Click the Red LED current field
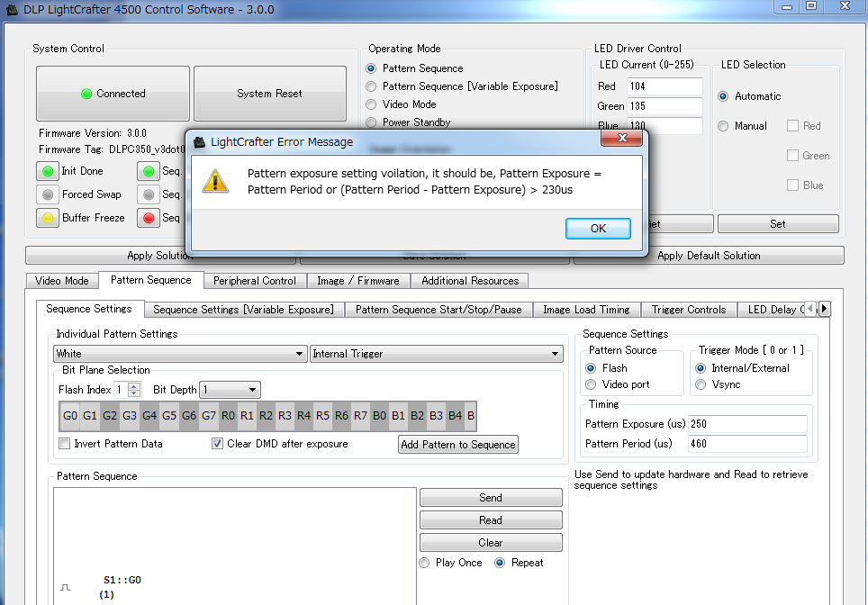Screen dimensions: 868x605 [x=665, y=86]
